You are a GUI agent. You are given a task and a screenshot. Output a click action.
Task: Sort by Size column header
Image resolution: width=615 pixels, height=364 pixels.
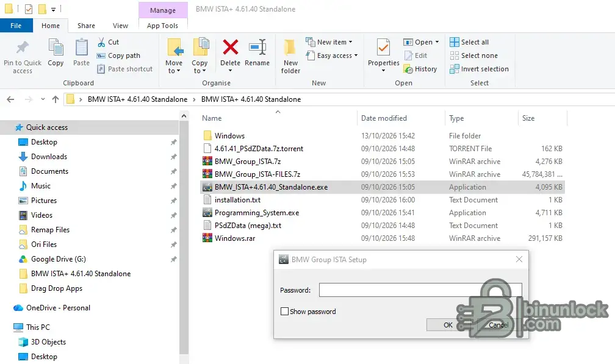tap(528, 118)
